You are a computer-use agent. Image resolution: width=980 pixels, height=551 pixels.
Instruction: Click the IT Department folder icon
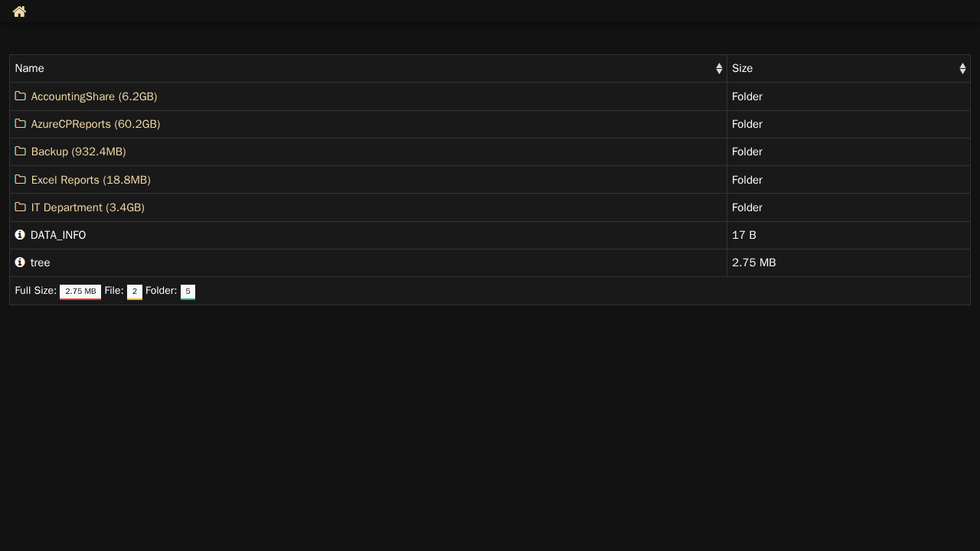pos(21,207)
